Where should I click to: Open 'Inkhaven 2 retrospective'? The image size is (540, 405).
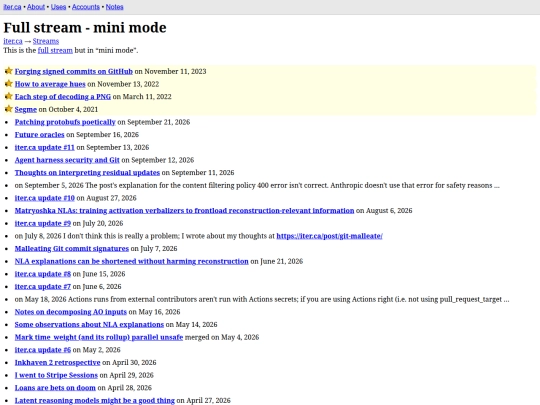tap(58, 363)
